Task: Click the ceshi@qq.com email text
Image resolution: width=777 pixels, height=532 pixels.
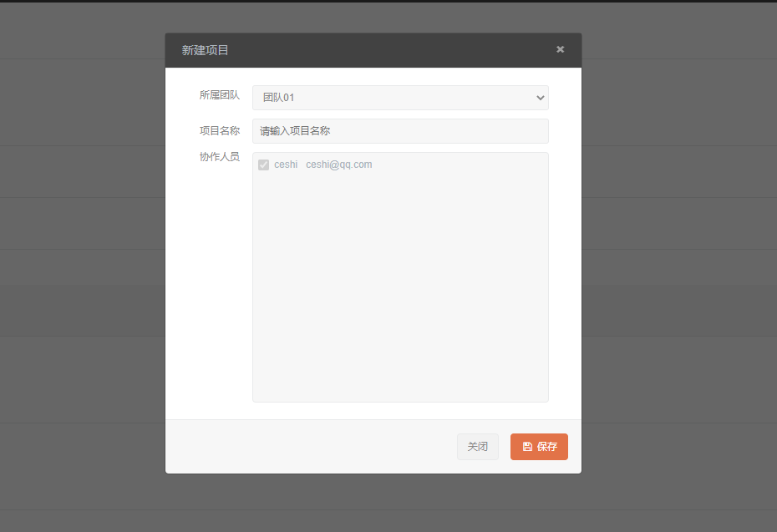Action: [338, 164]
